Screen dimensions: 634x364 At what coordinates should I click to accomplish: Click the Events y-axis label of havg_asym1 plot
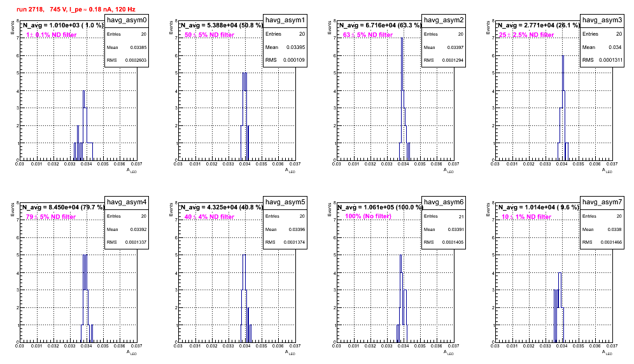click(x=171, y=27)
